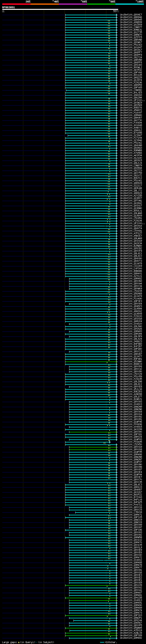Select hit UniRef100_Q8H946
The image size is (146, 644).
coord(131,17)
